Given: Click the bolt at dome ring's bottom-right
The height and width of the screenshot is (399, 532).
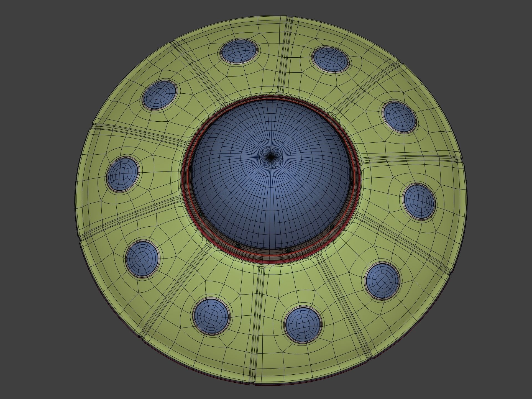Looking at the screenshot, I should [x=288, y=251].
